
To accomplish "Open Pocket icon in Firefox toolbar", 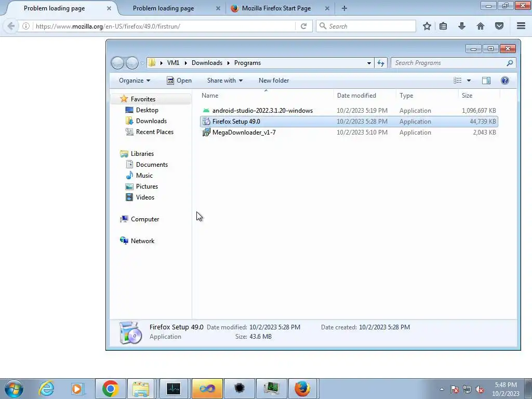I will point(499,26).
